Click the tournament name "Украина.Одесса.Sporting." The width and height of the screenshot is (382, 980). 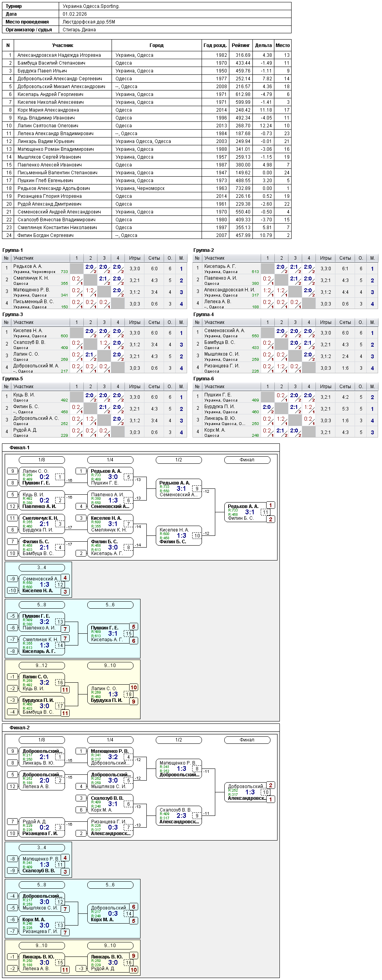(x=91, y=6)
